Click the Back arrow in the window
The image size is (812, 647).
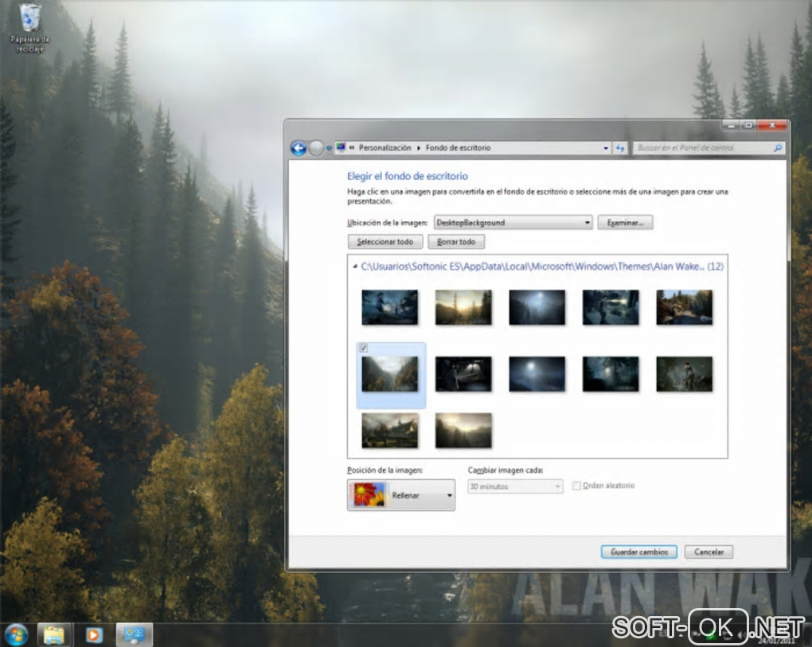point(299,148)
